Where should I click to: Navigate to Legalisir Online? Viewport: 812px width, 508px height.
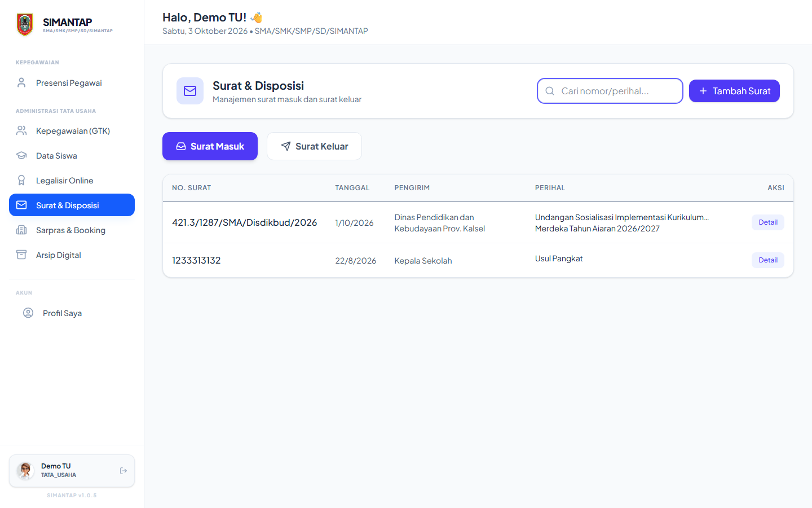click(72, 181)
